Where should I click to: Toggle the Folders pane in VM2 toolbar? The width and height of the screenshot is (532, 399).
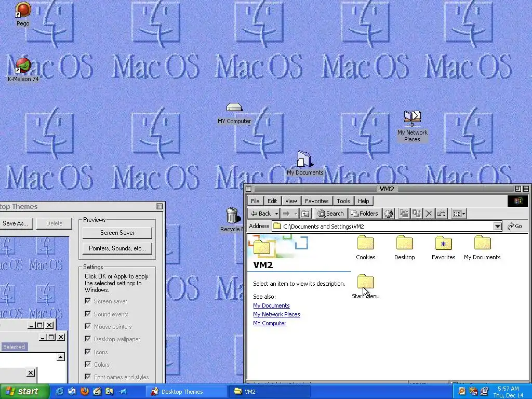click(x=365, y=214)
